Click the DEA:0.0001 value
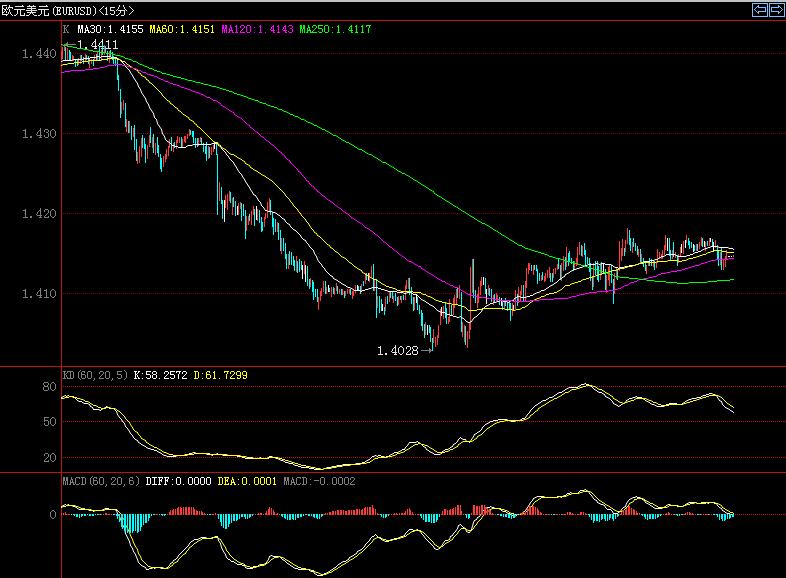 (x=247, y=481)
